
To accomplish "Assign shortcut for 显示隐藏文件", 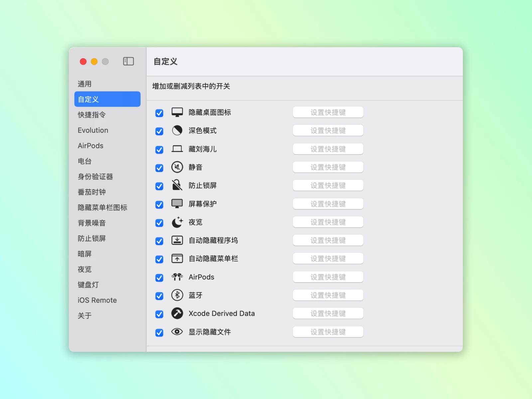I will coord(328,332).
